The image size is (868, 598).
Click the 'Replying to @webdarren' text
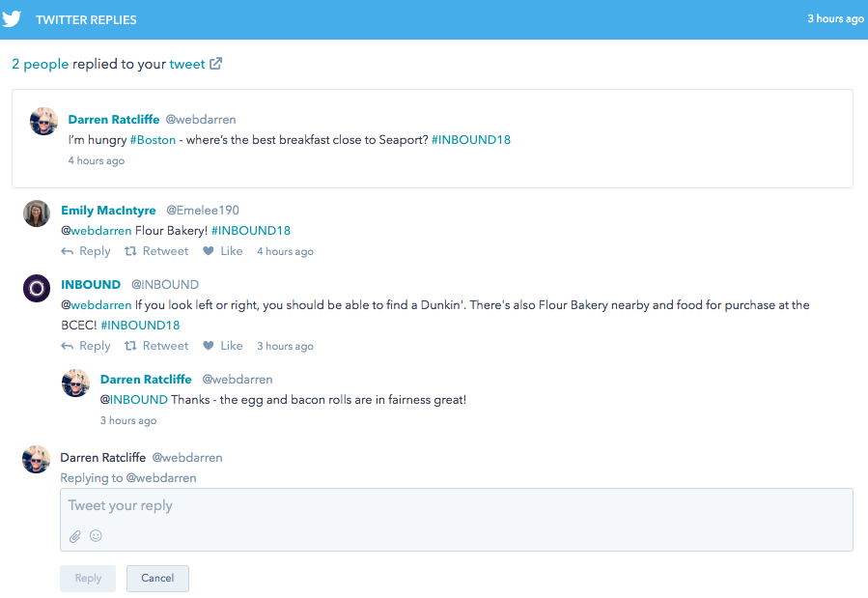(128, 478)
